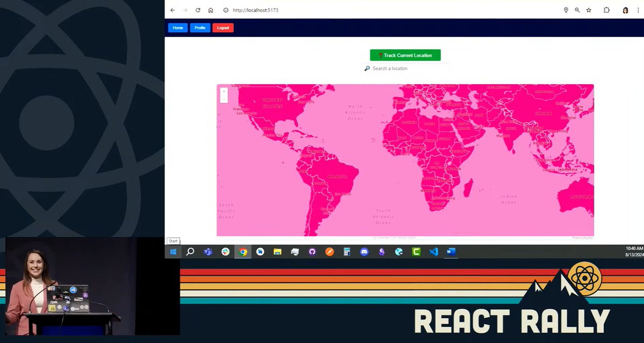Open Discord from the taskbar
Screen dimensions: 644x343
[364, 252]
